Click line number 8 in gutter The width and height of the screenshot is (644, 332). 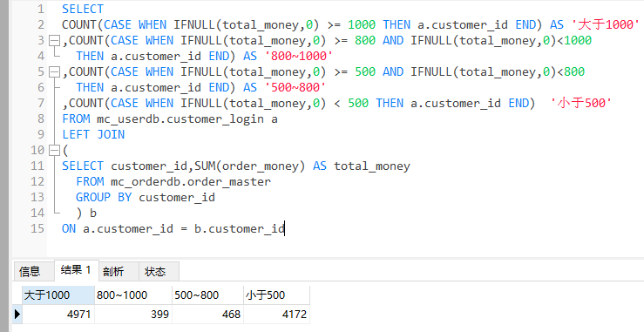[x=40, y=119]
